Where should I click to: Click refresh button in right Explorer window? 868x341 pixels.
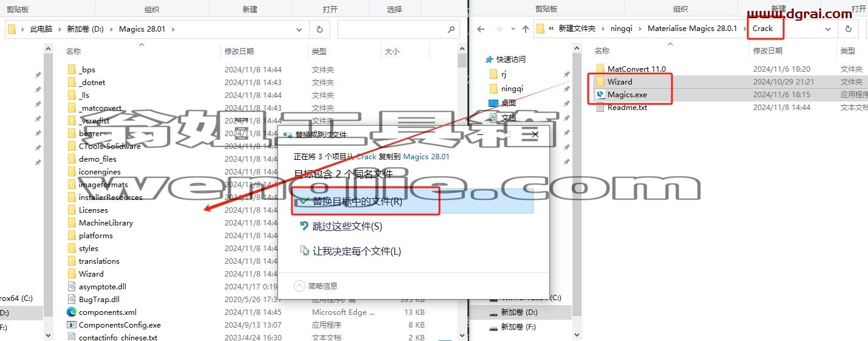click(849, 29)
